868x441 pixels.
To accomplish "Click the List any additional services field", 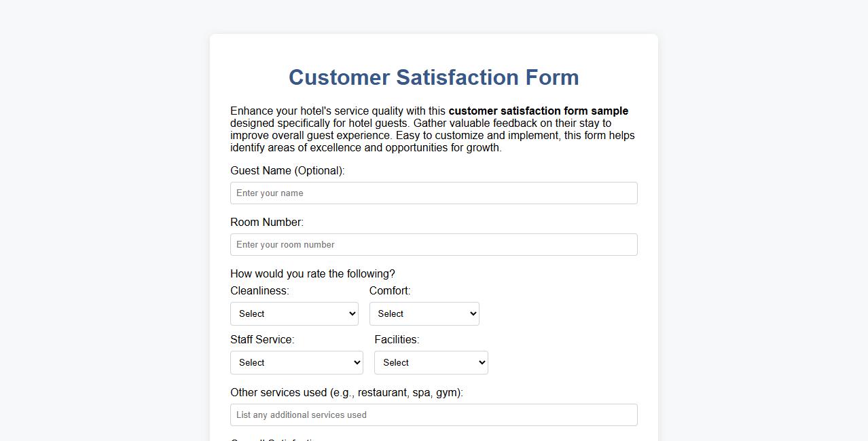I will (433, 415).
